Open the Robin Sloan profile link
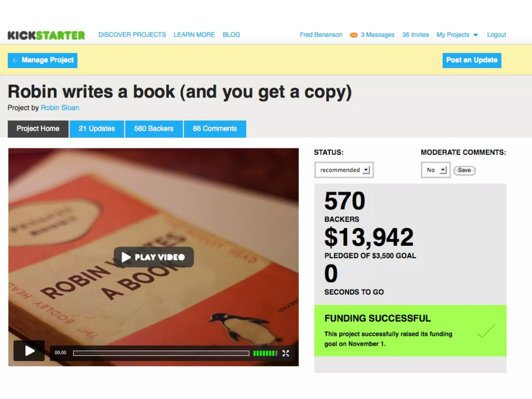 click(x=60, y=108)
